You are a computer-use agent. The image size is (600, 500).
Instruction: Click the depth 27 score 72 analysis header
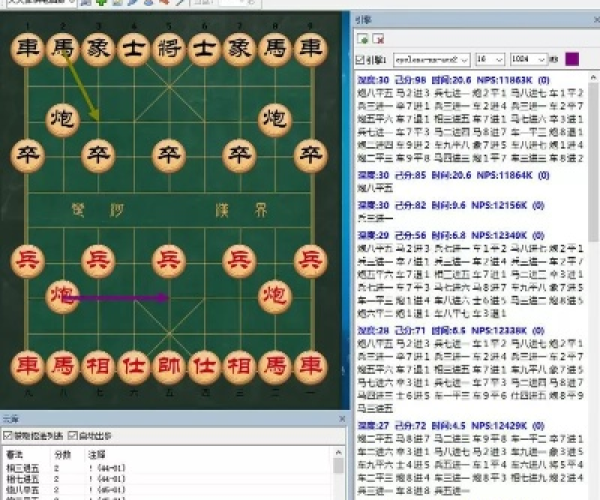pos(451,425)
